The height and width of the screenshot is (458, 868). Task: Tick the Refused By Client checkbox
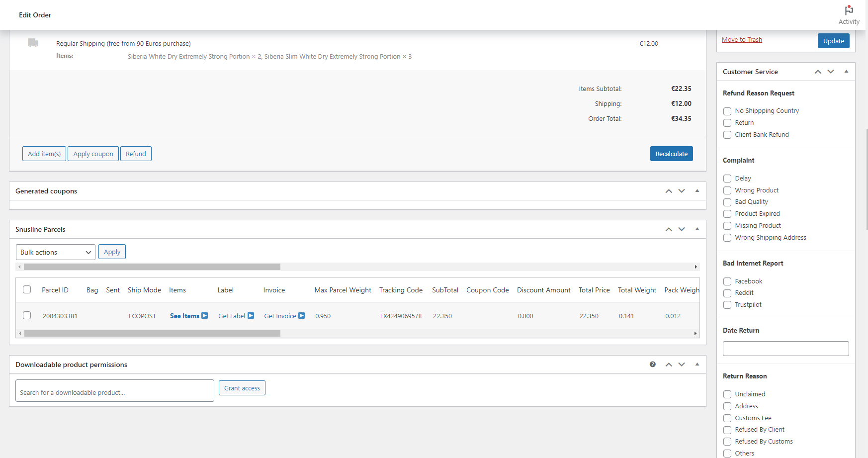[727, 430]
